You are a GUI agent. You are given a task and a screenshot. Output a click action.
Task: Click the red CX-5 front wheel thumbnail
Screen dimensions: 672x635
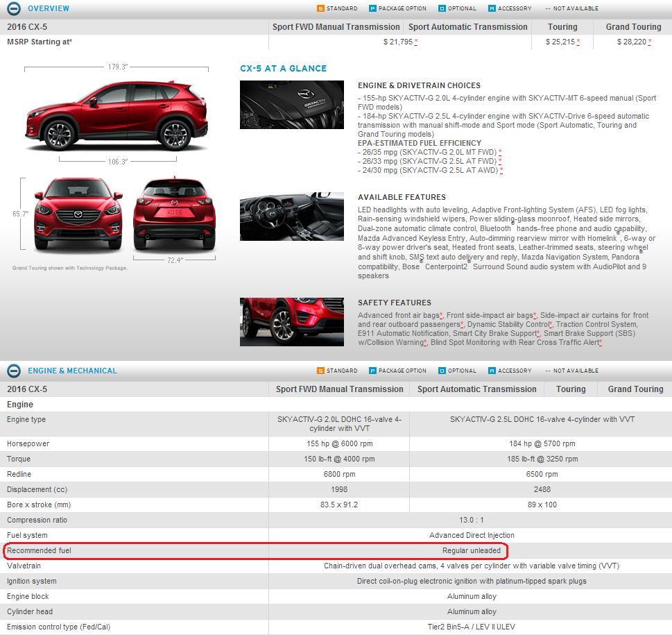click(292, 322)
